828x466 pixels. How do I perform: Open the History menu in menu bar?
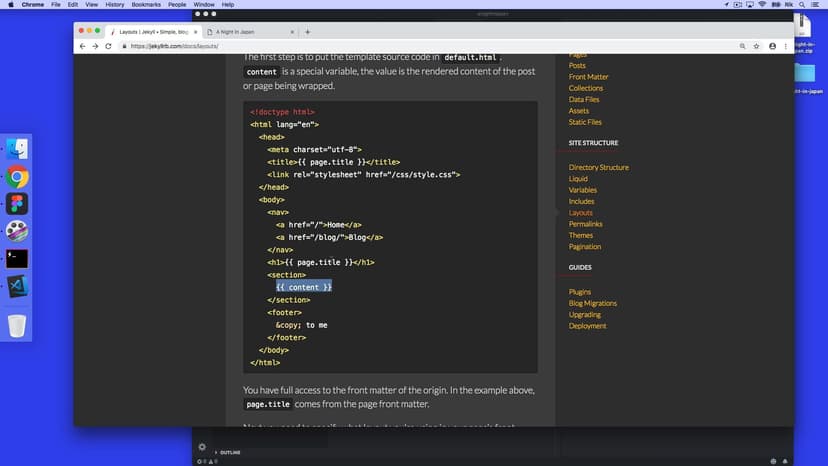click(x=113, y=5)
